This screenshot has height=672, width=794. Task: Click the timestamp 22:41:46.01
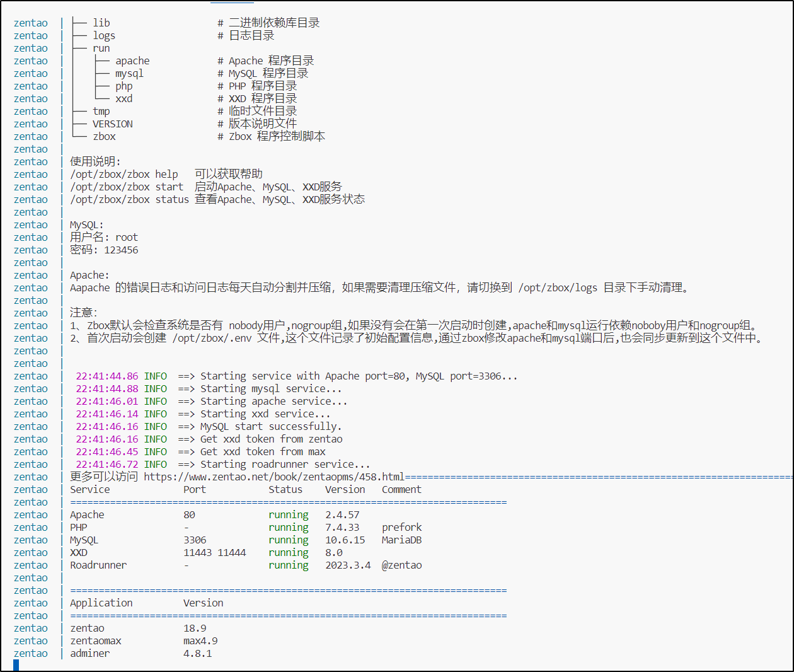(x=107, y=401)
